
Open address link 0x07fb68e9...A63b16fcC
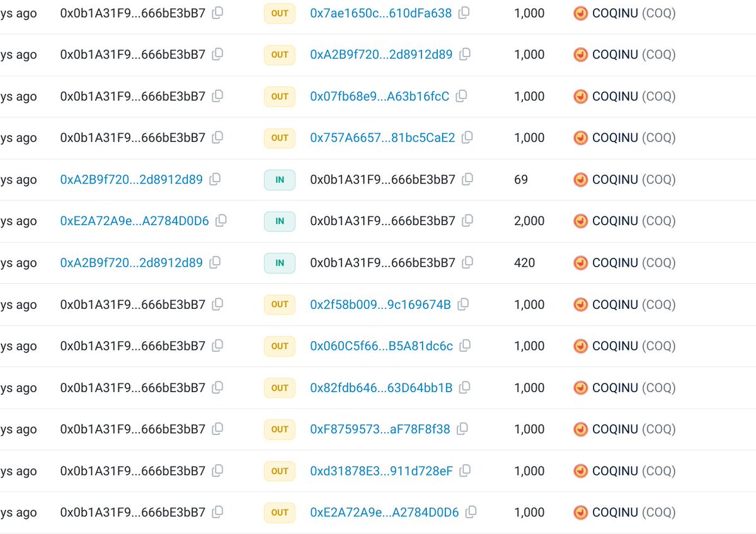[380, 96]
